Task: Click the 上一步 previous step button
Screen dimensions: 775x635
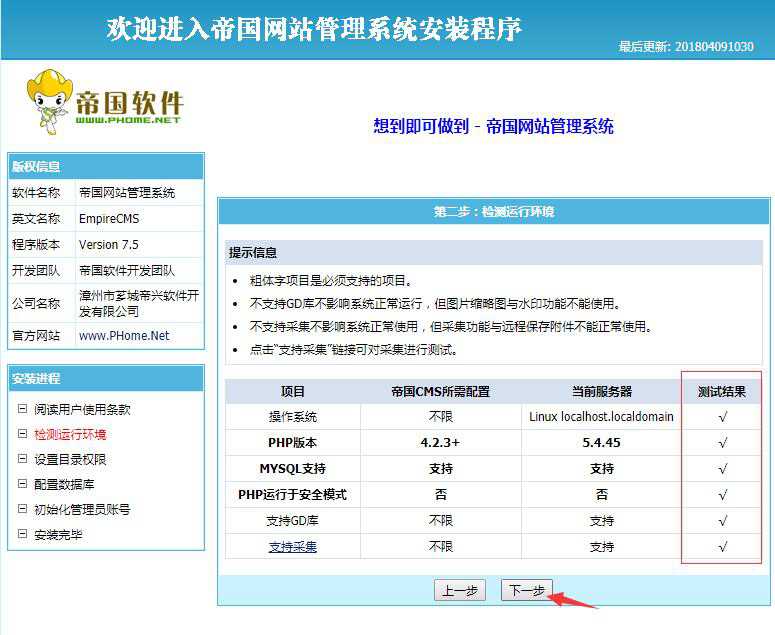Action: click(x=460, y=590)
